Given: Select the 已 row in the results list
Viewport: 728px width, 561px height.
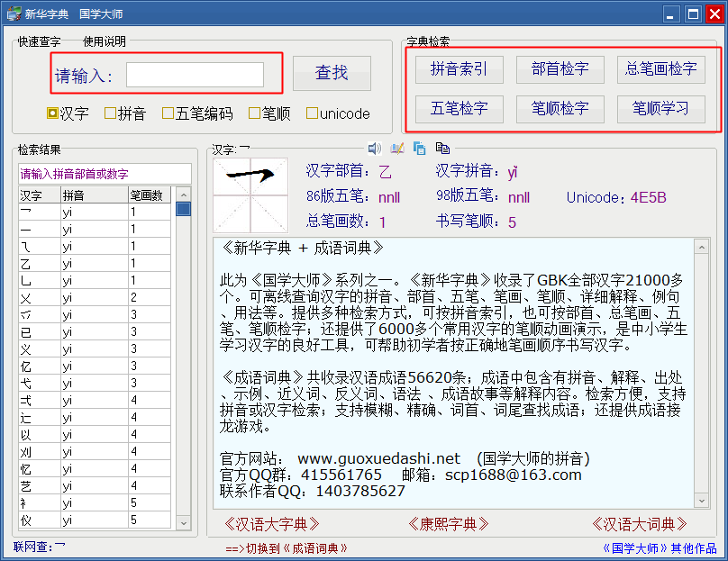Looking at the screenshot, I should point(95,332).
